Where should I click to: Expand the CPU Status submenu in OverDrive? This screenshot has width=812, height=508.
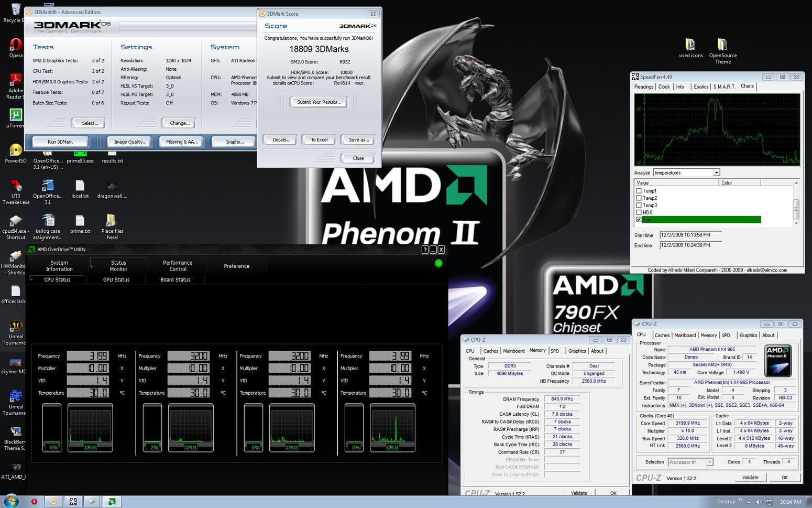pyautogui.click(x=57, y=279)
